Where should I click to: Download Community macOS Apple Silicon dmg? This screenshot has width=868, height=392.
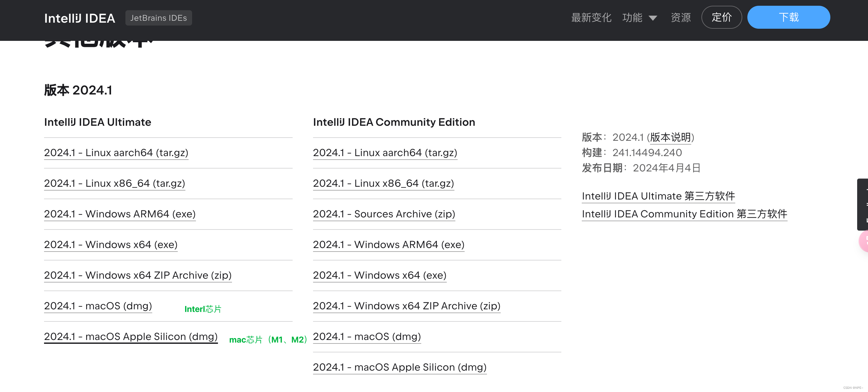pos(400,367)
